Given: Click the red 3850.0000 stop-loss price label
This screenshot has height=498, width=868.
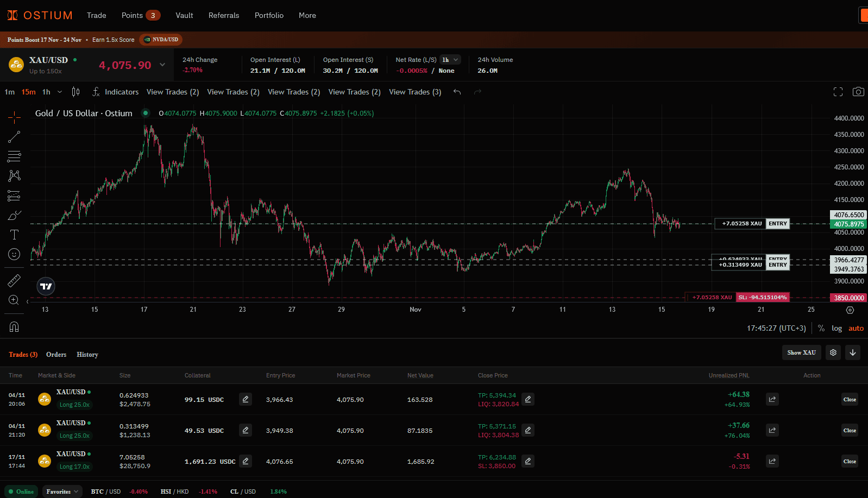Looking at the screenshot, I should pos(848,298).
